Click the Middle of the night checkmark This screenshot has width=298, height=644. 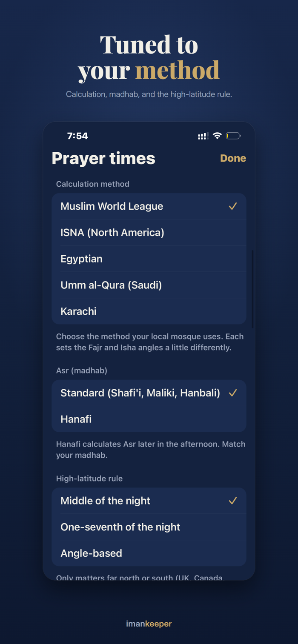[x=232, y=501]
